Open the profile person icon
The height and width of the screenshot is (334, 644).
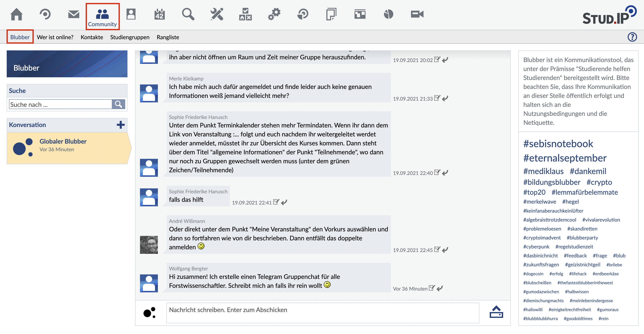tap(131, 14)
